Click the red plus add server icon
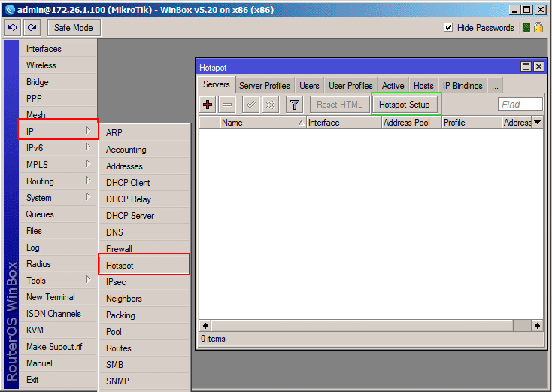552x392 pixels. (208, 105)
